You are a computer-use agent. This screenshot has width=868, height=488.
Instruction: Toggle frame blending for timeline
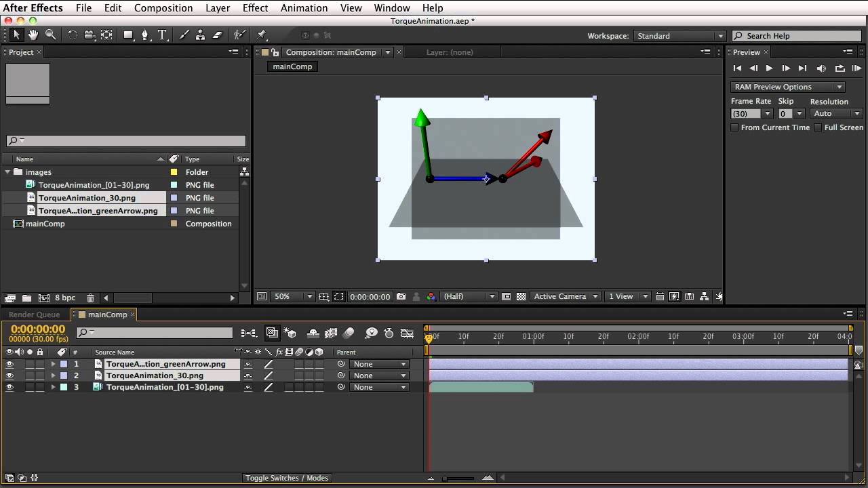(331, 333)
